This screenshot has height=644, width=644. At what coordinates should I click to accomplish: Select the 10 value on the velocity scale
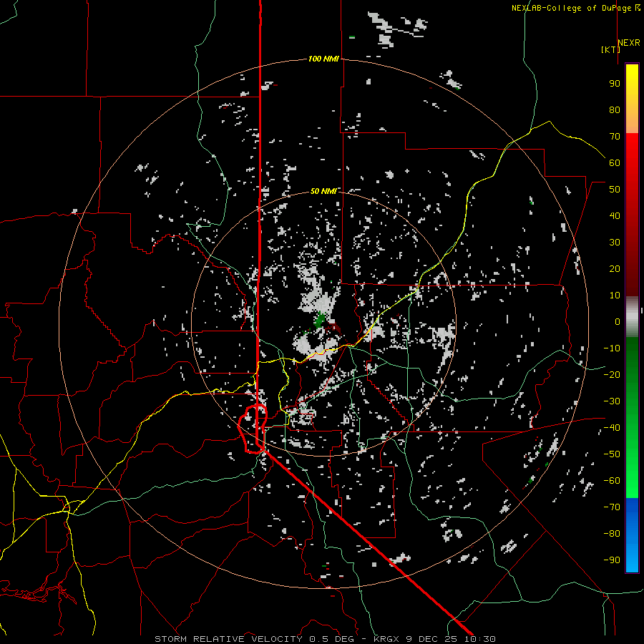tap(615, 296)
